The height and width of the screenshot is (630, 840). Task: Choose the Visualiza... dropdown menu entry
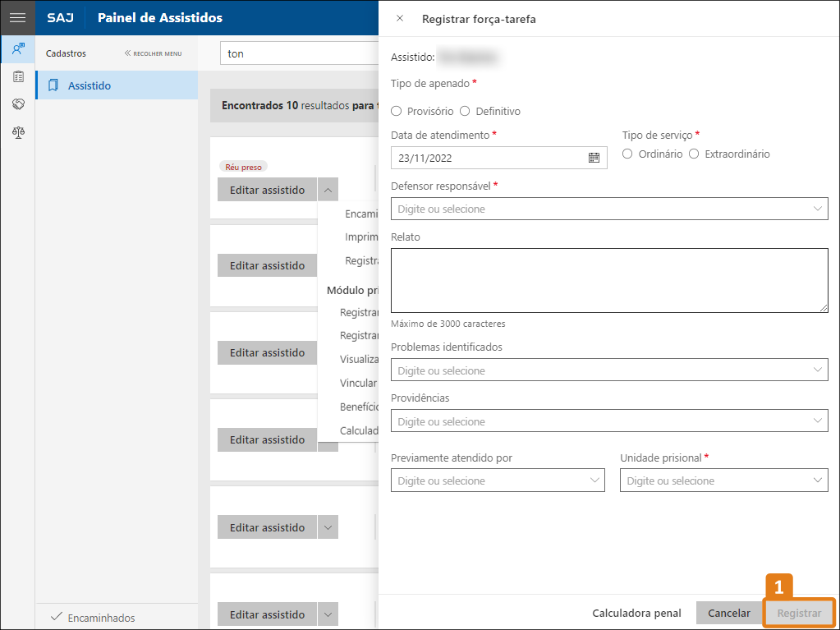tap(359, 359)
